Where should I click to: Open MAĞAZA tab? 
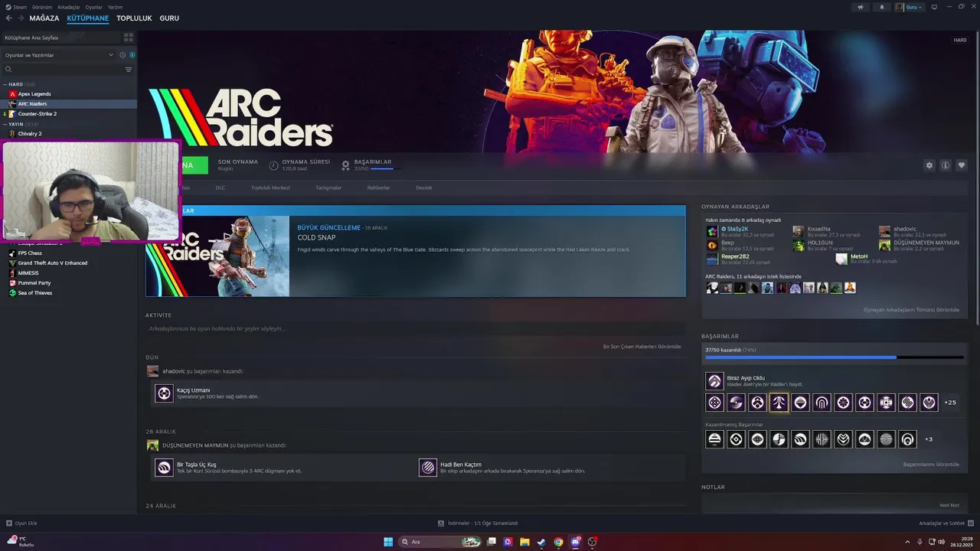coord(44,18)
